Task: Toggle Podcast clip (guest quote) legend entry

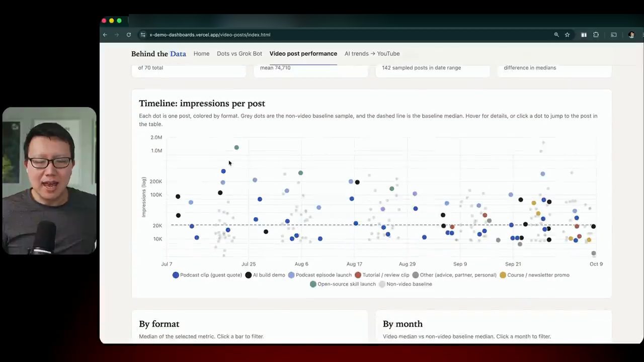Action: pyautogui.click(x=207, y=275)
